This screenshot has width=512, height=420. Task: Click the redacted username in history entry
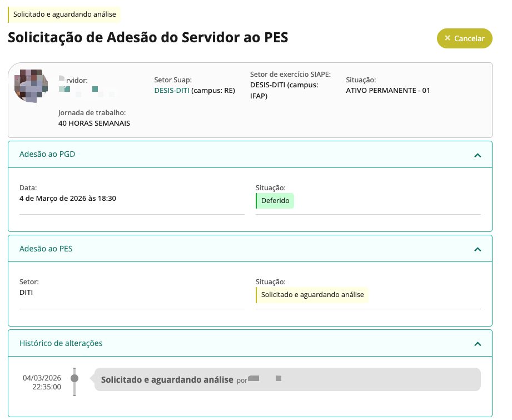point(265,379)
